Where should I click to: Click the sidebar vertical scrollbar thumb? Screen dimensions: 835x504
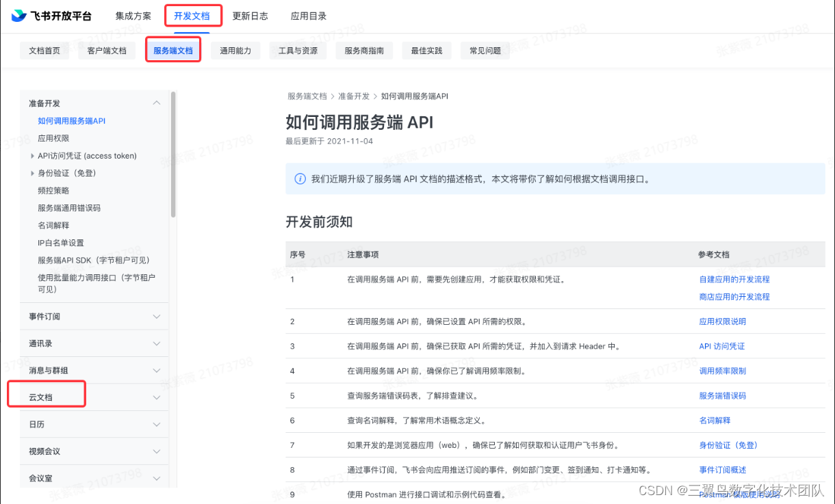[174, 154]
